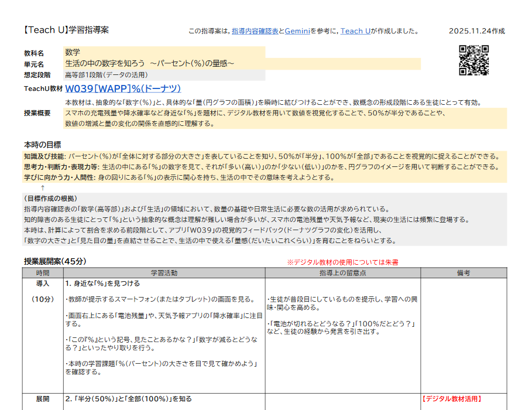Image resolution: width=532 pixels, height=410 pixels.
Task: Select the red 【デジタル教材活用】 label
Action: pyautogui.click(x=451, y=399)
